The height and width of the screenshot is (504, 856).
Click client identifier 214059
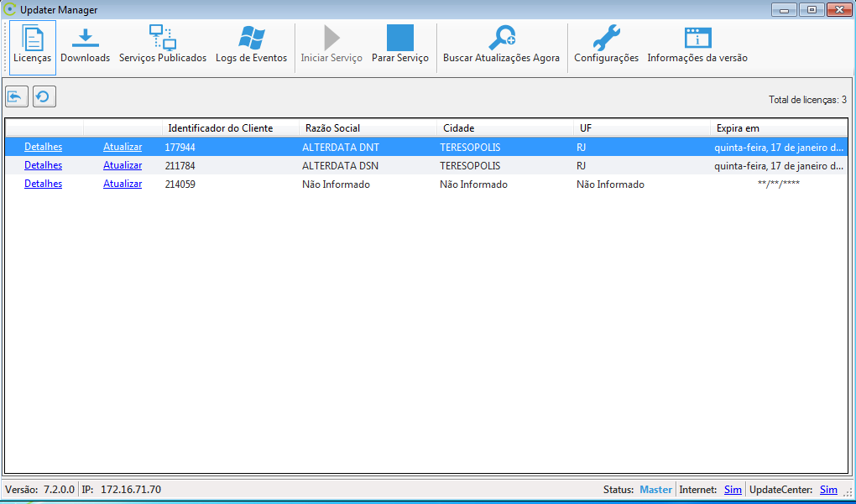click(x=180, y=184)
